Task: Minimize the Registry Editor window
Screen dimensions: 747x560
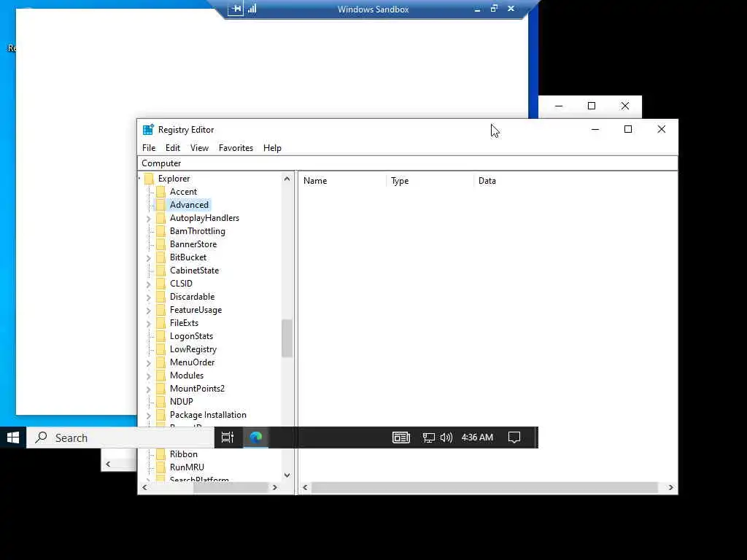Action: [x=595, y=130]
